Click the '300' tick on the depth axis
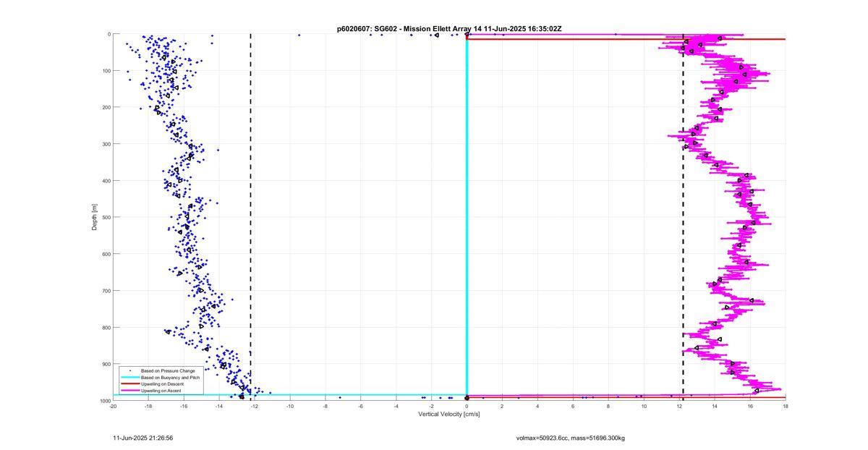The height and width of the screenshot is (450, 868). pos(106,144)
